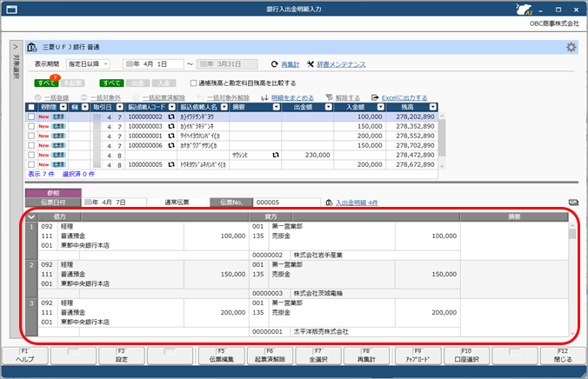This screenshot has width=588, height=379.
Task: Click the swap icon beside code 1000000002
Action: coord(171,117)
